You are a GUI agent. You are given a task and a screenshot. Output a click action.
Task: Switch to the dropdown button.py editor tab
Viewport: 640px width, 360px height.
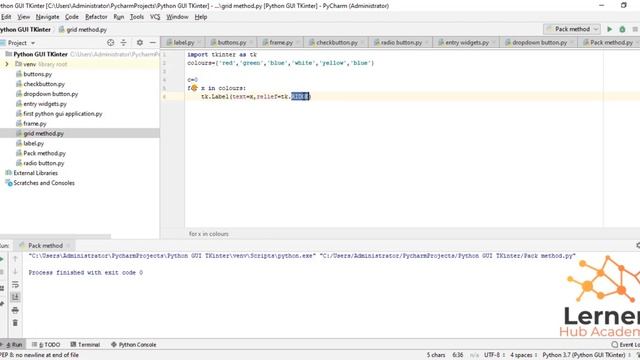[x=539, y=42]
